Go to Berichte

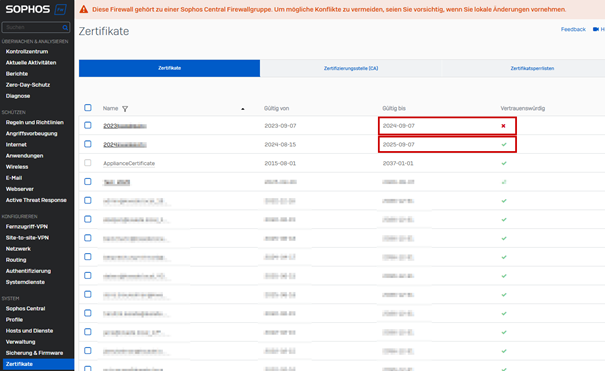point(17,74)
